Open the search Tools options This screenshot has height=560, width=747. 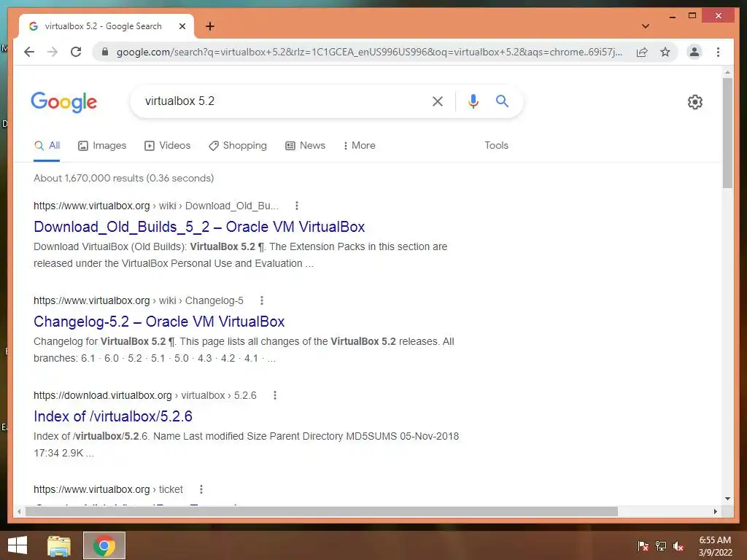(496, 146)
